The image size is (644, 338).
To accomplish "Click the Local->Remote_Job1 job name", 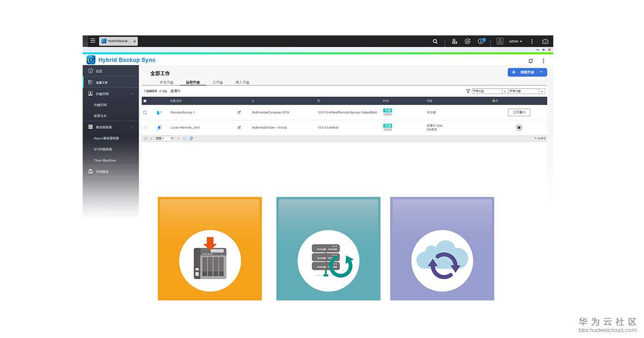I will pyautogui.click(x=185, y=128).
